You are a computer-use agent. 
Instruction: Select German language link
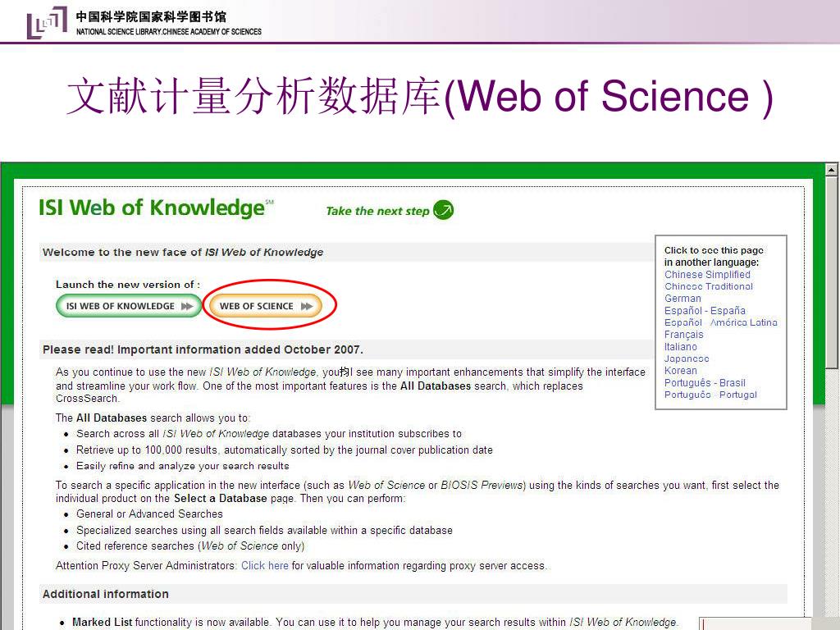click(x=682, y=299)
